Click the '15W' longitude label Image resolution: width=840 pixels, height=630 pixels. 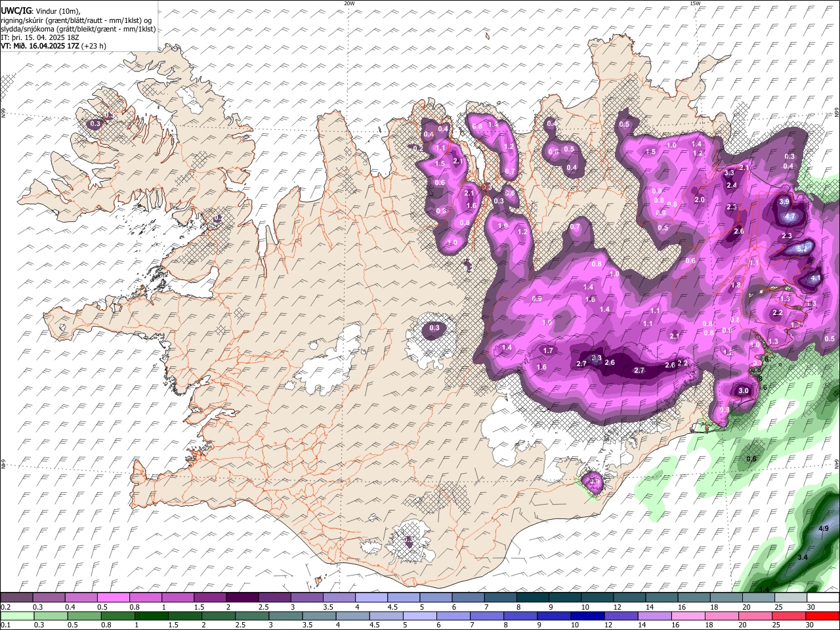(695, 3)
